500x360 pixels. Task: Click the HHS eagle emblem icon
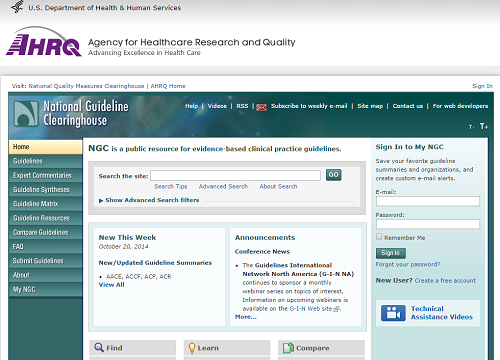pyautogui.click(x=17, y=7)
